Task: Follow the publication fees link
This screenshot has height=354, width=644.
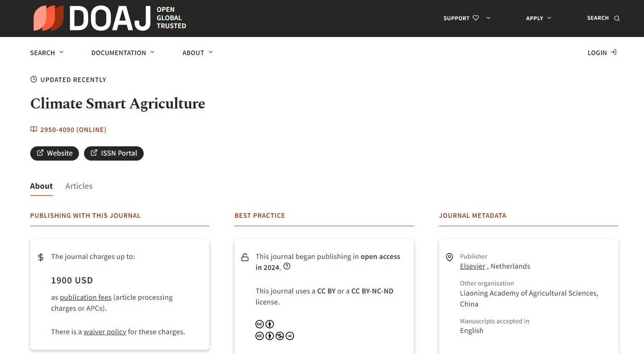Action: pyautogui.click(x=86, y=298)
